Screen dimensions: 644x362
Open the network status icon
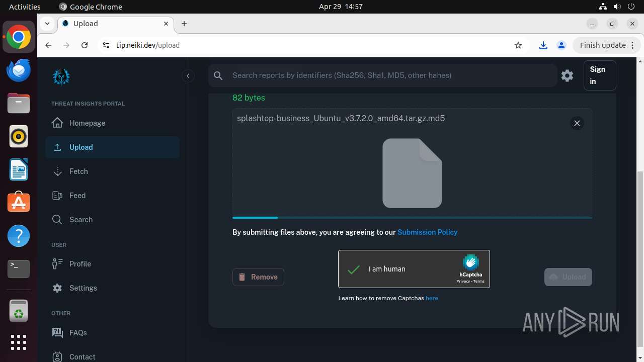603,7
